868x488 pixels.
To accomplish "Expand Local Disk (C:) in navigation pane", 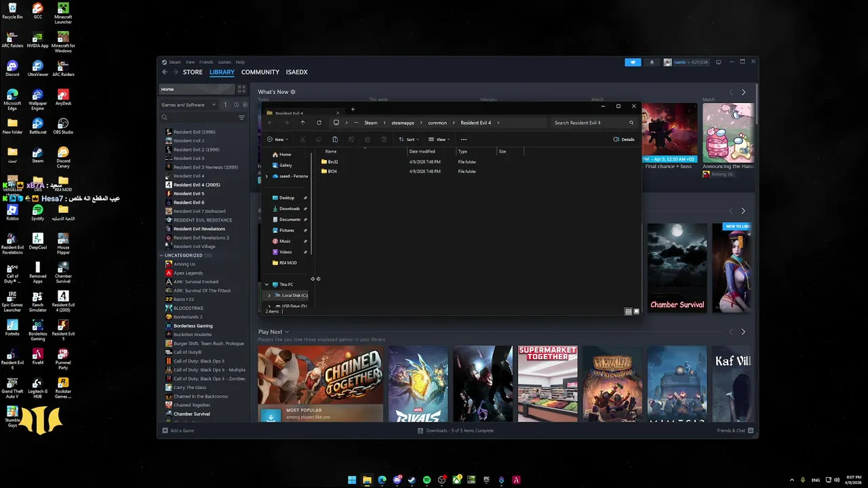I will point(269,296).
